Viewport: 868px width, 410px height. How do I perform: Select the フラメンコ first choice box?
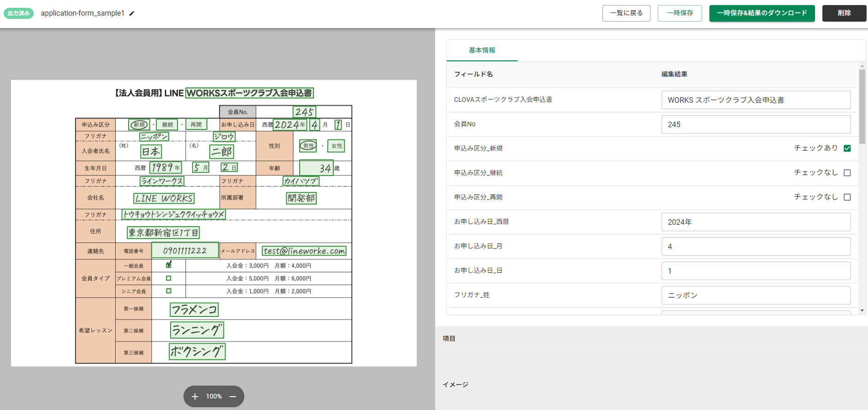[194, 310]
